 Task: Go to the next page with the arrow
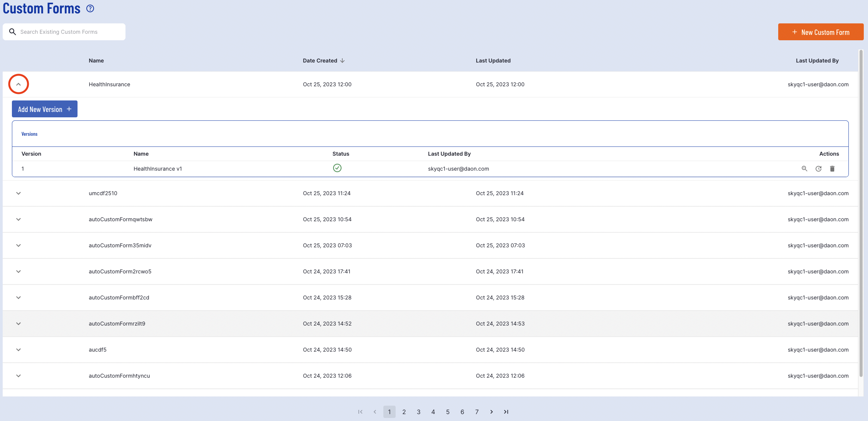click(x=491, y=412)
